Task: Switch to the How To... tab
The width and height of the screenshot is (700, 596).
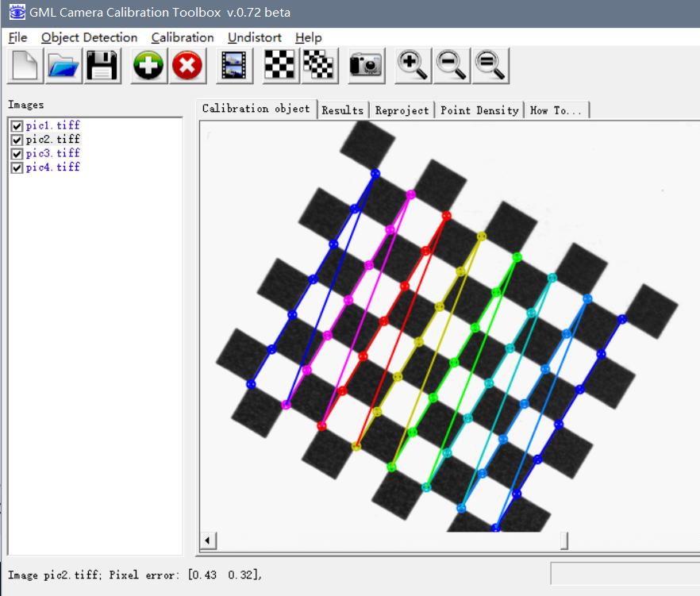Action: 556,110
